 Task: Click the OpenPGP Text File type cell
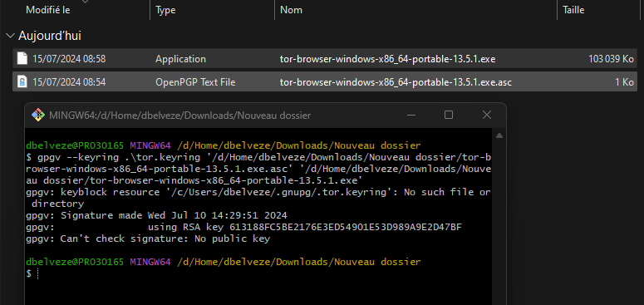pyautogui.click(x=195, y=82)
